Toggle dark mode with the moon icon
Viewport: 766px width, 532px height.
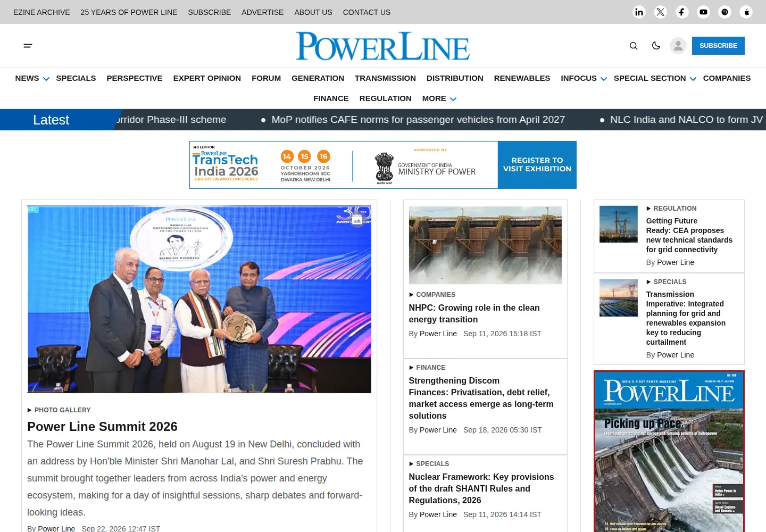tap(656, 46)
